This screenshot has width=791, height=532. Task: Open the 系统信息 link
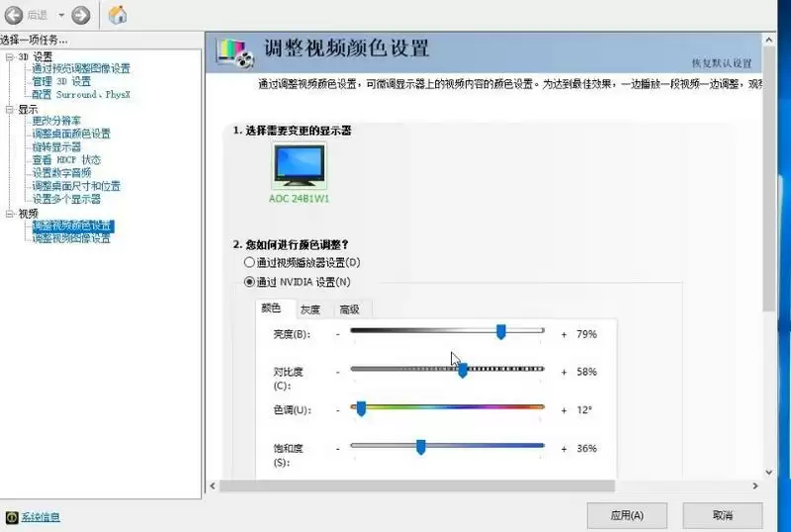[41, 517]
